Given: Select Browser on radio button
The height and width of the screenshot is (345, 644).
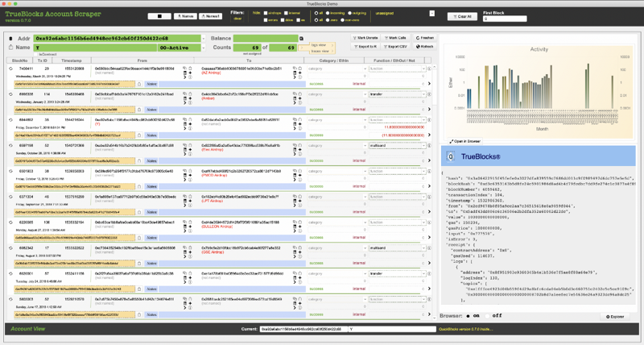Looking at the screenshot, I should 468,316.
